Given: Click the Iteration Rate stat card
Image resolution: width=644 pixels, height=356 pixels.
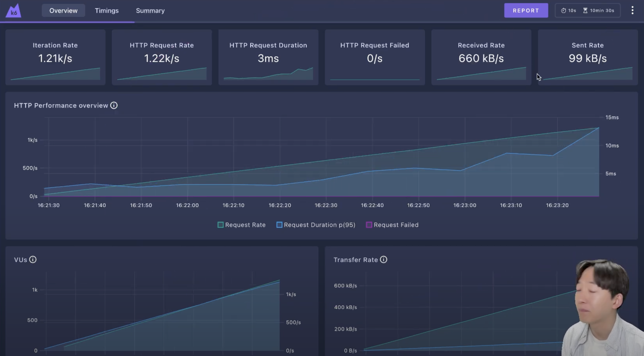Looking at the screenshot, I should (x=55, y=57).
